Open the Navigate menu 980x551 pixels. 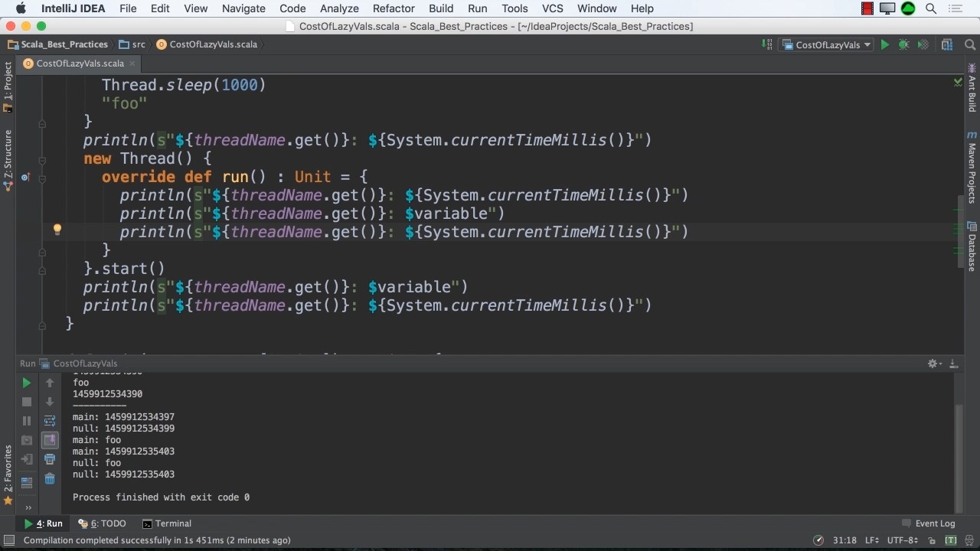coord(243,8)
